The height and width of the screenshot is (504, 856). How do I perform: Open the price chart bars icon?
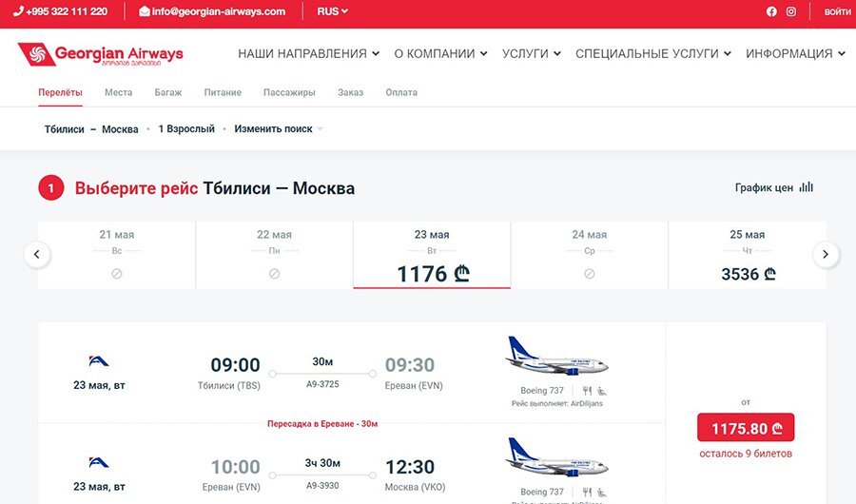807,187
